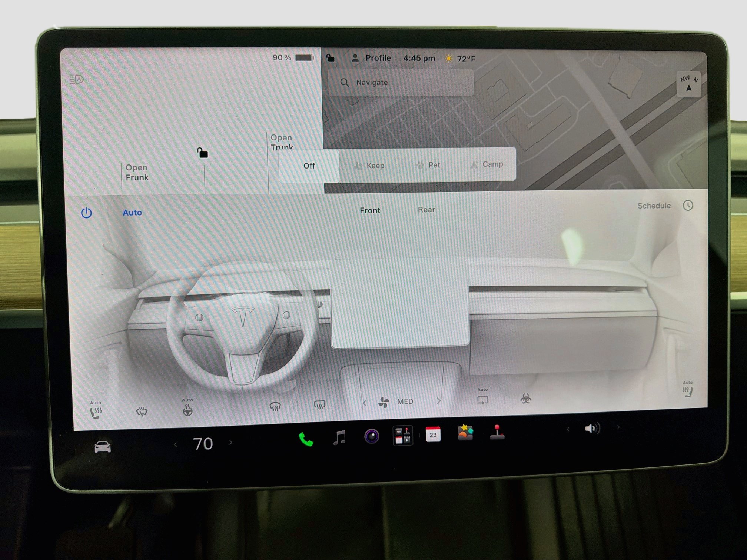
Task: Open the Calendar app
Action: [x=433, y=434]
